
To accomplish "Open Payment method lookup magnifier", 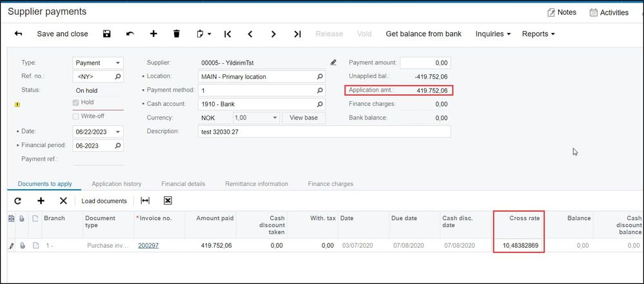I will click(320, 90).
